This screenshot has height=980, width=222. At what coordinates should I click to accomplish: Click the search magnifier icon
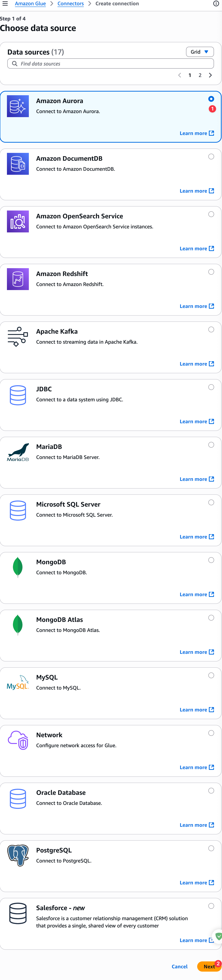coord(14,63)
